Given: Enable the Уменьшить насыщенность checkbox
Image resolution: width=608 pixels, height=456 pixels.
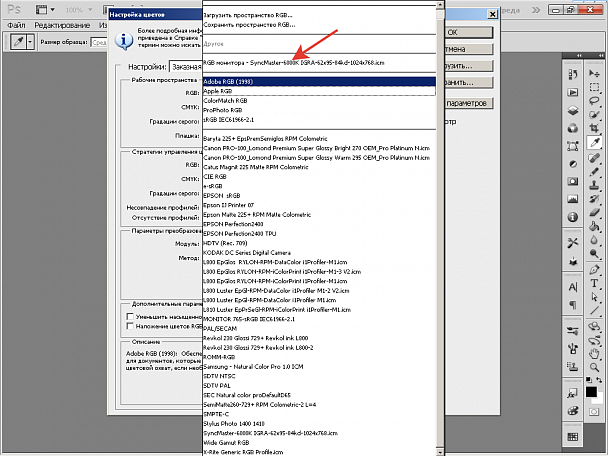Looking at the screenshot, I should (130, 317).
